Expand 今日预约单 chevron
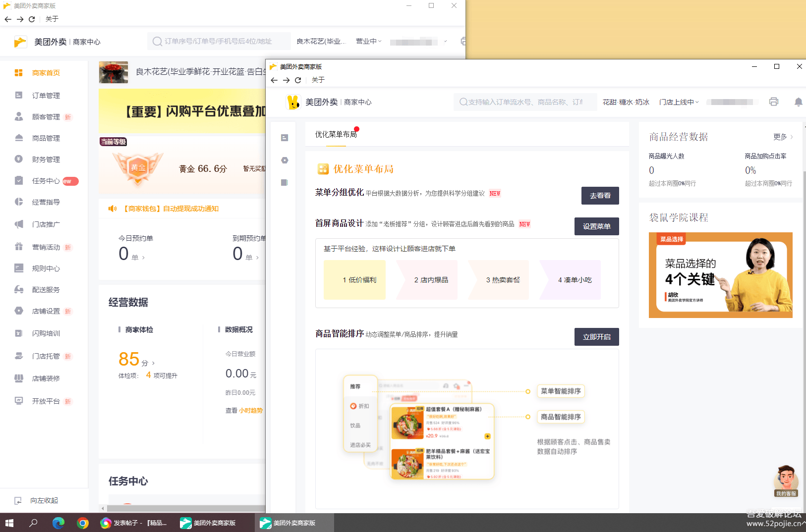The height and width of the screenshot is (532, 806). (143, 258)
